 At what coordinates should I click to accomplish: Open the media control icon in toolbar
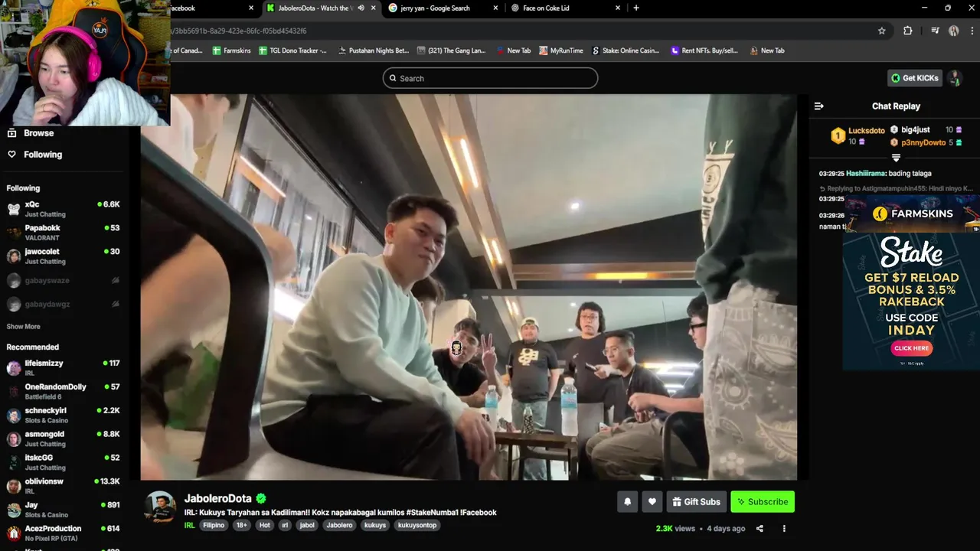(935, 31)
